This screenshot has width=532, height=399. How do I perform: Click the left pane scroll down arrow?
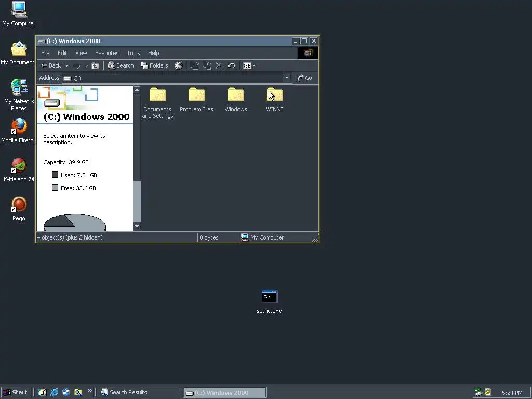click(137, 227)
